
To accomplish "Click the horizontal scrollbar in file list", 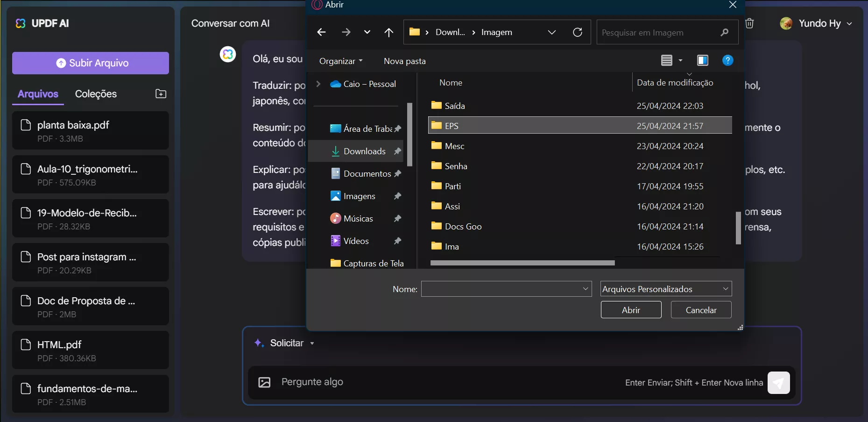I will point(522,263).
